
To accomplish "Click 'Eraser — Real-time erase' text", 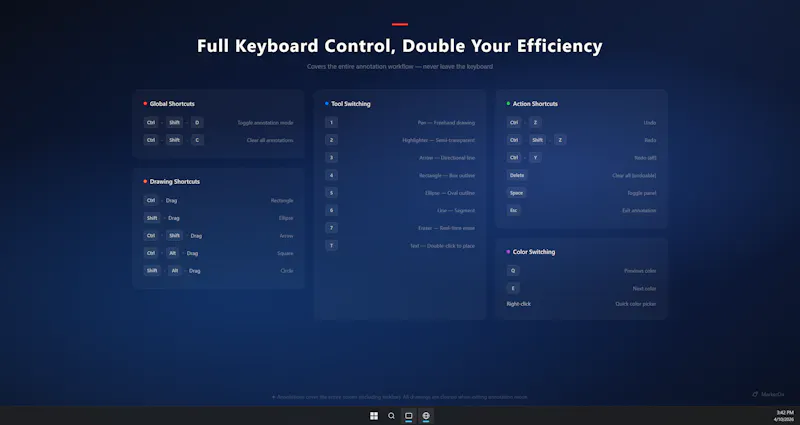I will coord(446,228).
